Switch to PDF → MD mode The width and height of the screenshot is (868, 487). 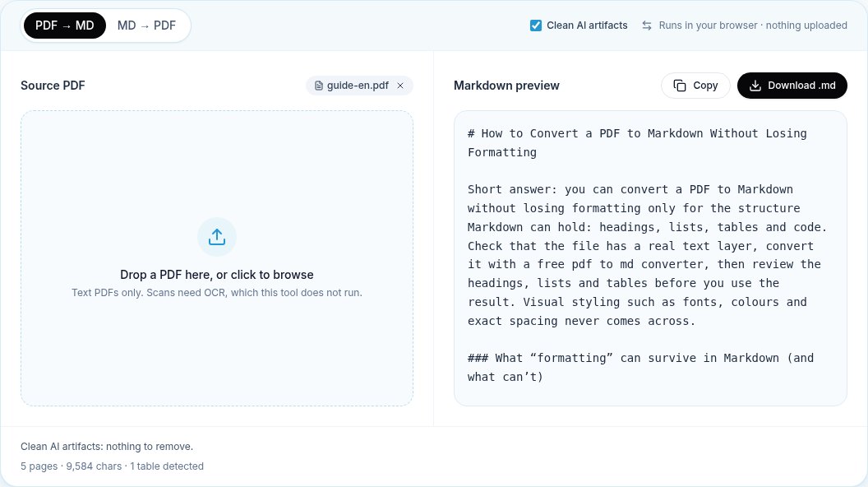click(65, 26)
